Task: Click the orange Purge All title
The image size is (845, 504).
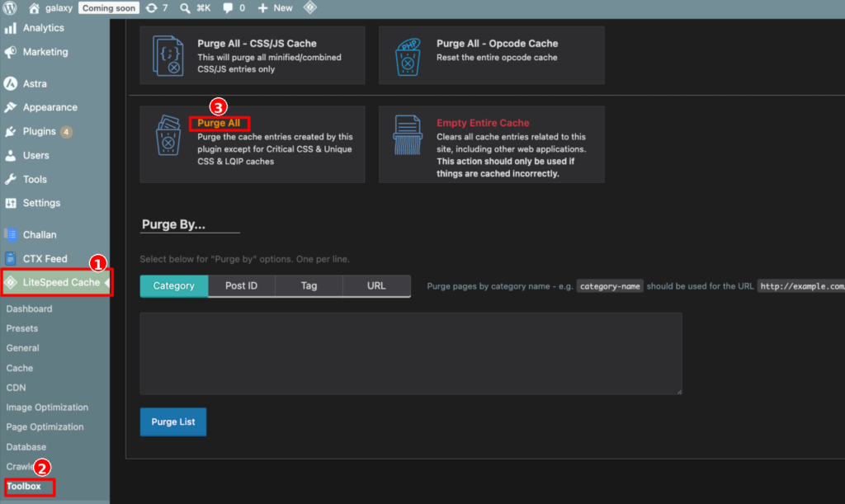Action: click(219, 123)
